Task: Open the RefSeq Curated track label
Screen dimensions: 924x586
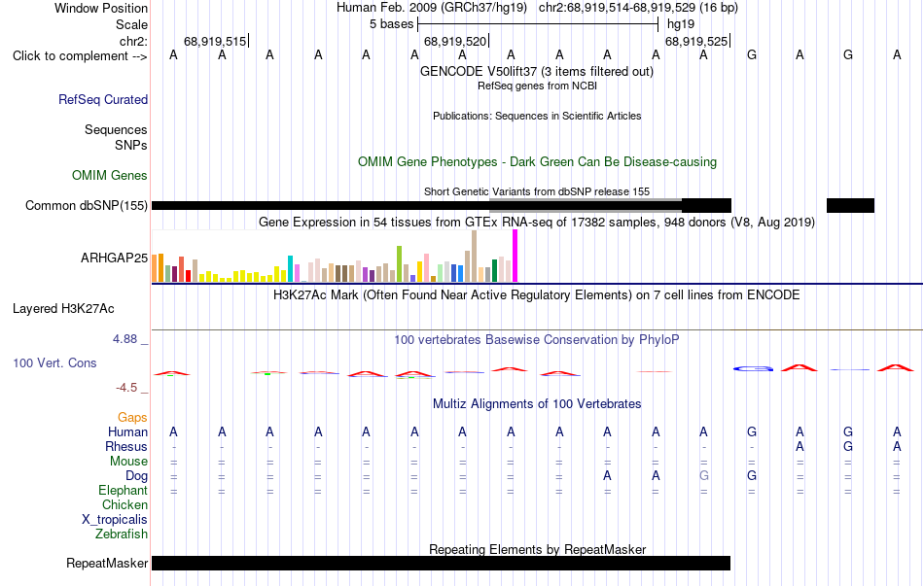Action: pos(103,99)
